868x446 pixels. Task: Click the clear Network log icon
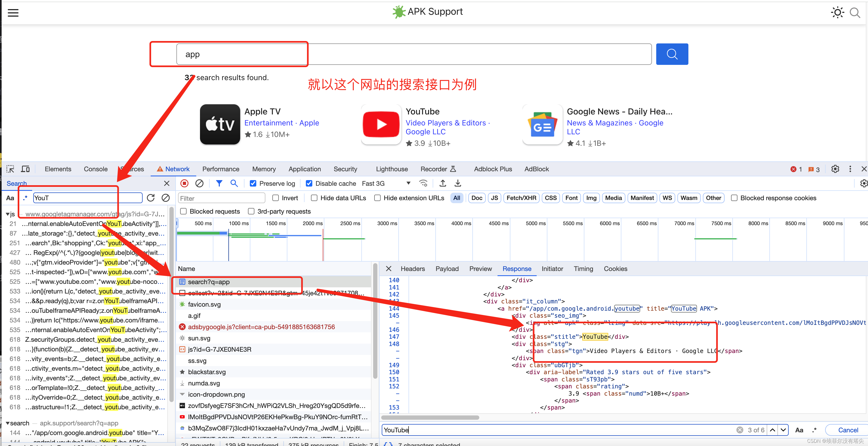click(199, 183)
